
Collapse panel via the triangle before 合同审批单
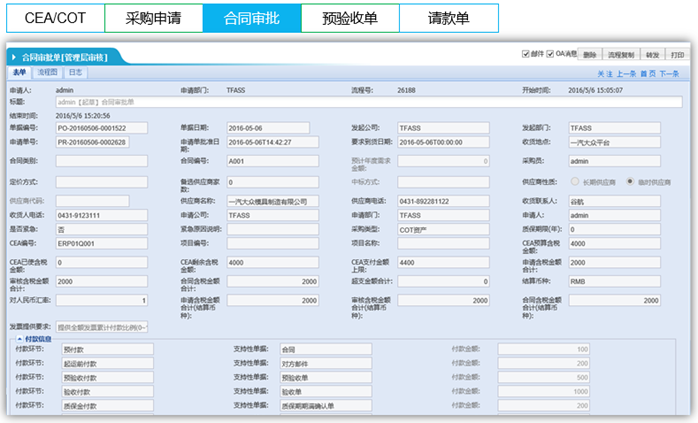[14, 57]
